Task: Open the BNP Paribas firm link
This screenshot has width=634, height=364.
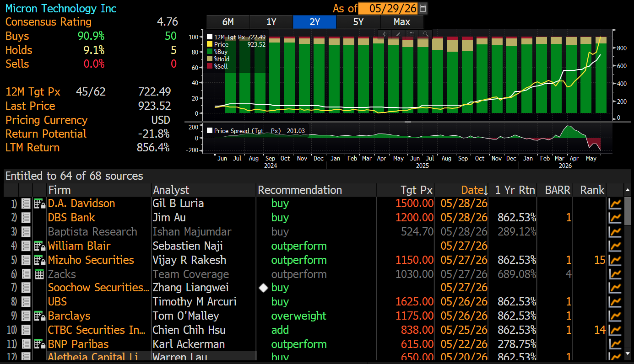Action: [79, 344]
